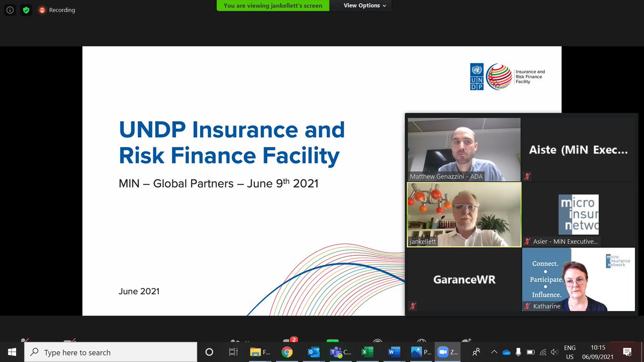Switch to Google Chrome in the taskbar
Screen dimensions: 644x362
click(287, 352)
